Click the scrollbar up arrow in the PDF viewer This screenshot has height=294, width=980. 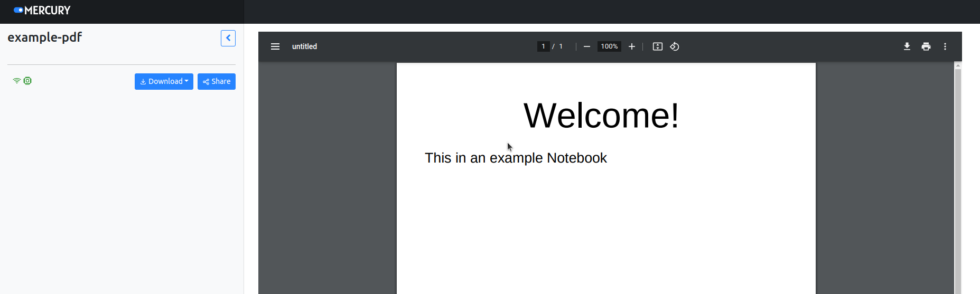click(958, 65)
